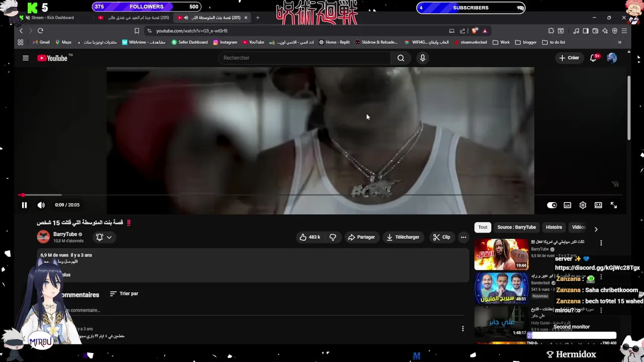Show more filter chips with arrow
Image resolution: width=644 pixels, height=362 pixels.
click(x=596, y=229)
